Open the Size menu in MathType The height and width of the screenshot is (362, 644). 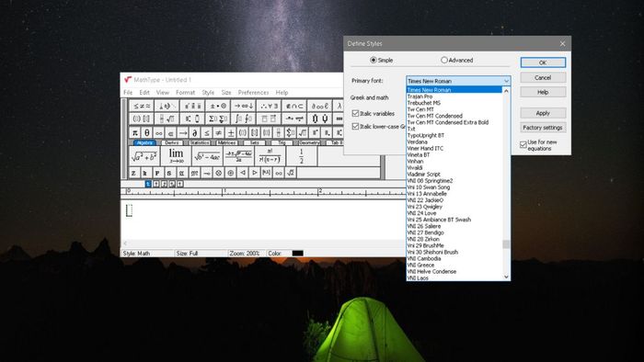point(226,93)
